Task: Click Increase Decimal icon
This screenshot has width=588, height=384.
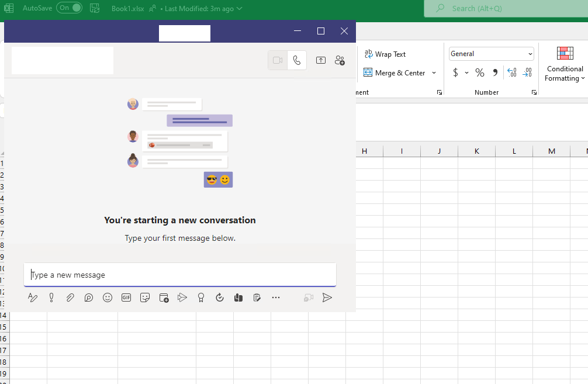Action: click(x=511, y=72)
